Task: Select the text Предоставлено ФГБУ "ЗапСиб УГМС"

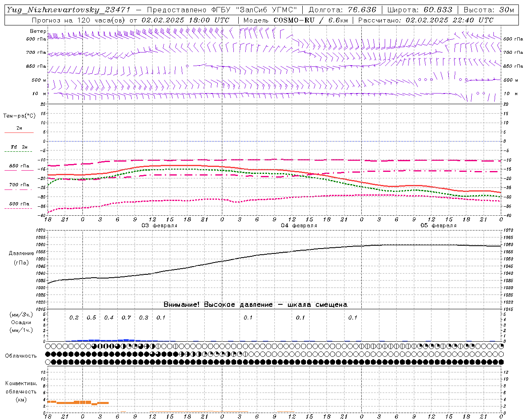Action: 222,10
